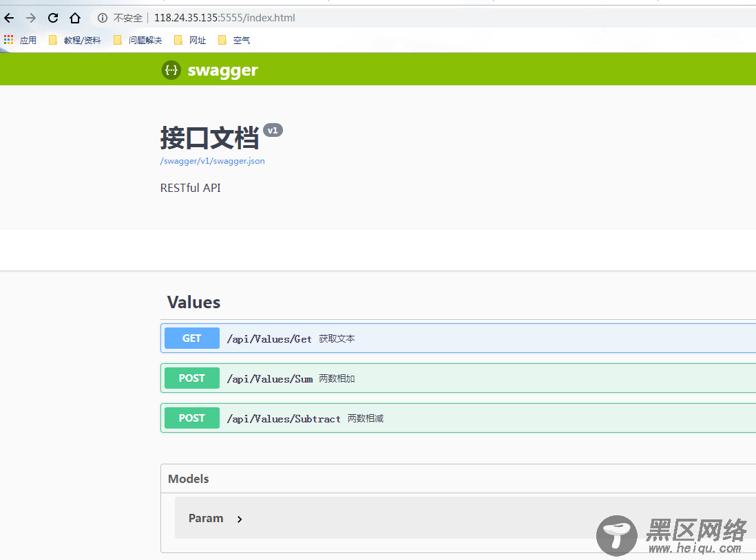This screenshot has width=756, height=560.
Task: Open the 问题解决 bookmark folder
Action: point(138,40)
